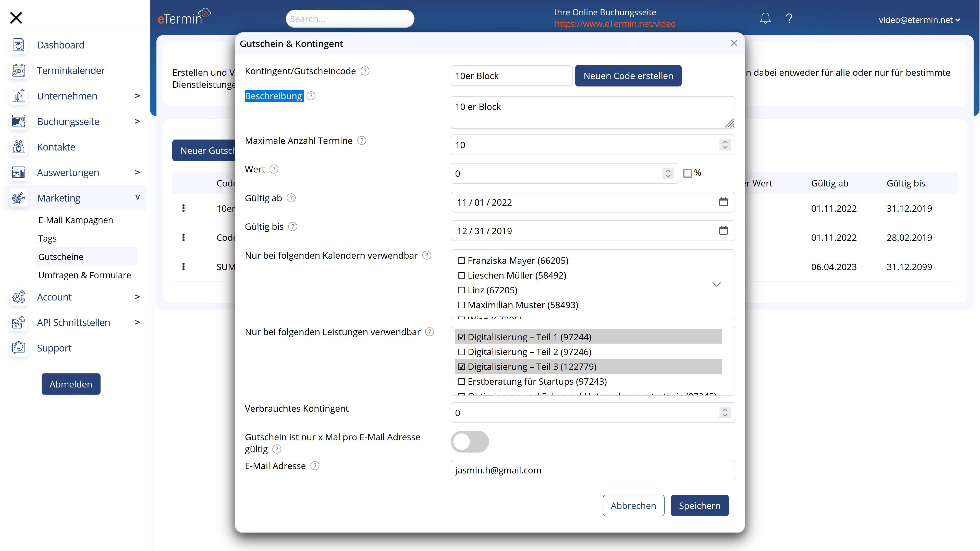Image resolution: width=980 pixels, height=551 pixels.
Task: Show help for Wert field
Action: [x=274, y=169]
